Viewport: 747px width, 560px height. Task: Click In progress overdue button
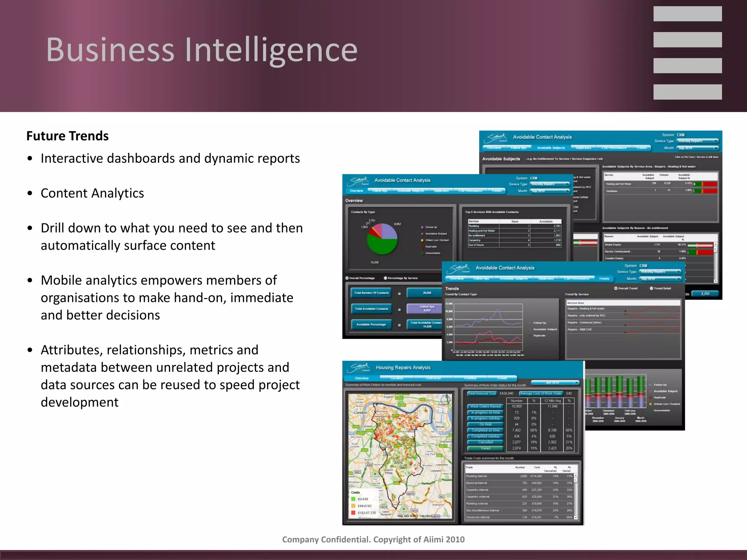coord(485,419)
